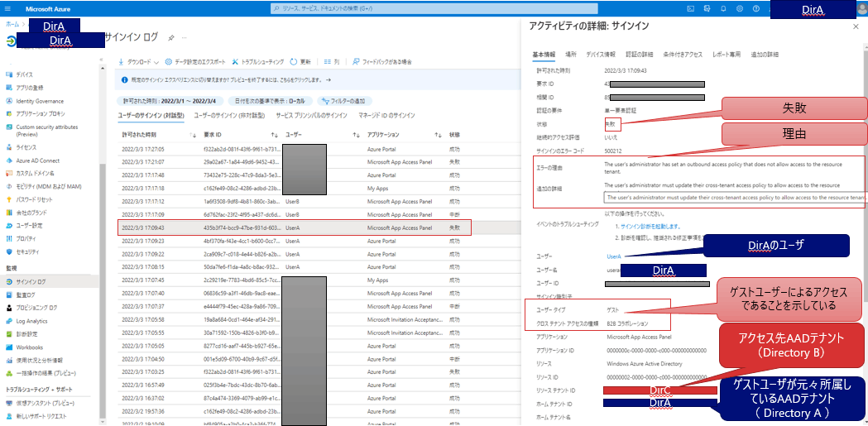Select the 2022/3/3 17:09:43 UserA row
Screen dimensions: 868x426
click(x=295, y=228)
